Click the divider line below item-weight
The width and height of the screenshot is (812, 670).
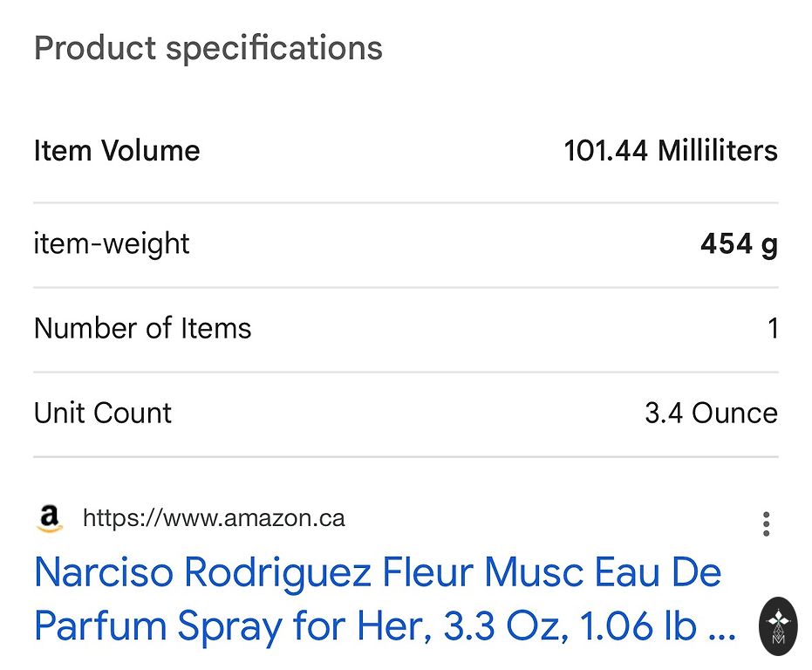point(406,287)
